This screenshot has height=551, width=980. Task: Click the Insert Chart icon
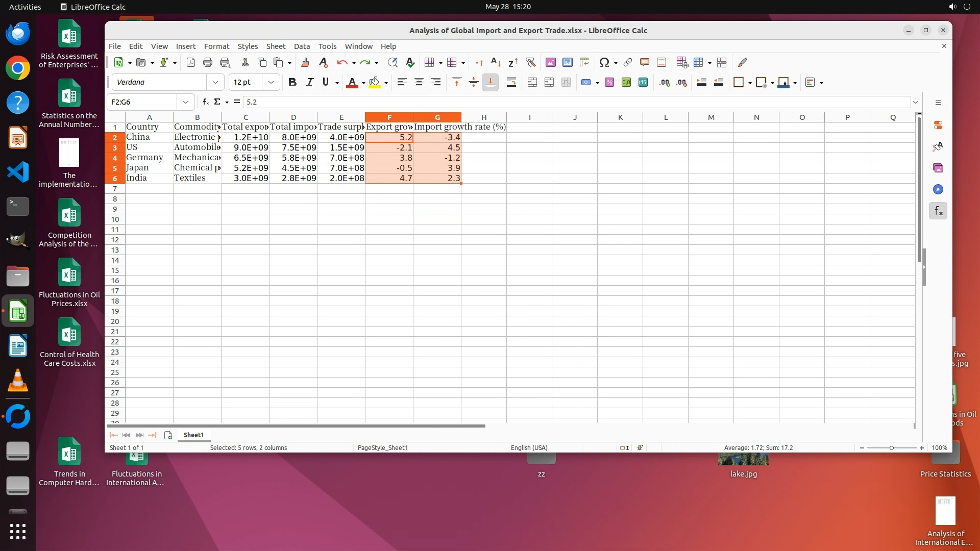[567, 62]
